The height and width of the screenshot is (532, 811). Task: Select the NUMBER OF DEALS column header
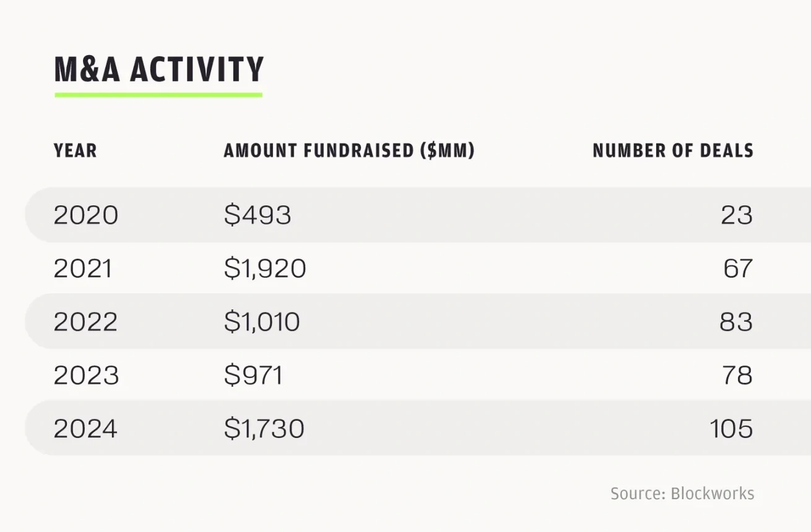pos(673,151)
